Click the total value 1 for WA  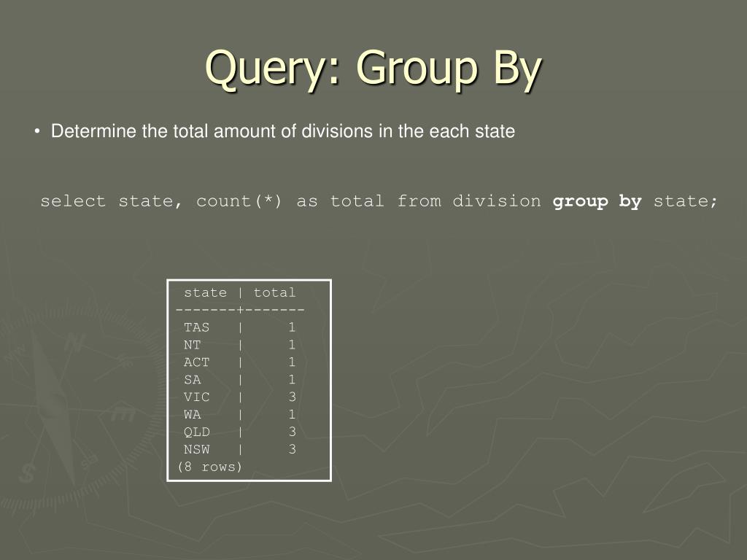pyautogui.click(x=292, y=414)
